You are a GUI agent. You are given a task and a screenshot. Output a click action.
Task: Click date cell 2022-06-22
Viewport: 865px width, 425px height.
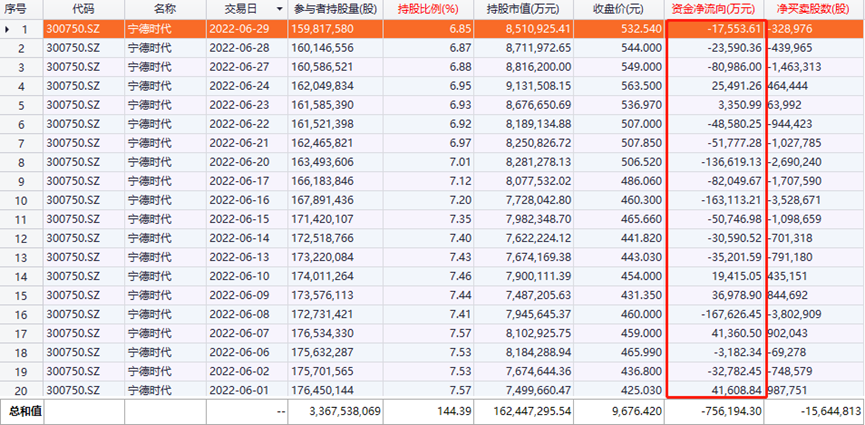coord(238,124)
